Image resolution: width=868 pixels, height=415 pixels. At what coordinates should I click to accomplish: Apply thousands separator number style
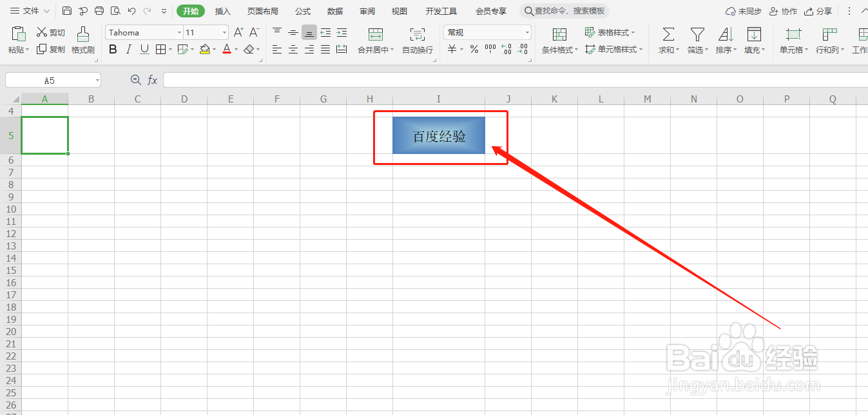(490, 49)
